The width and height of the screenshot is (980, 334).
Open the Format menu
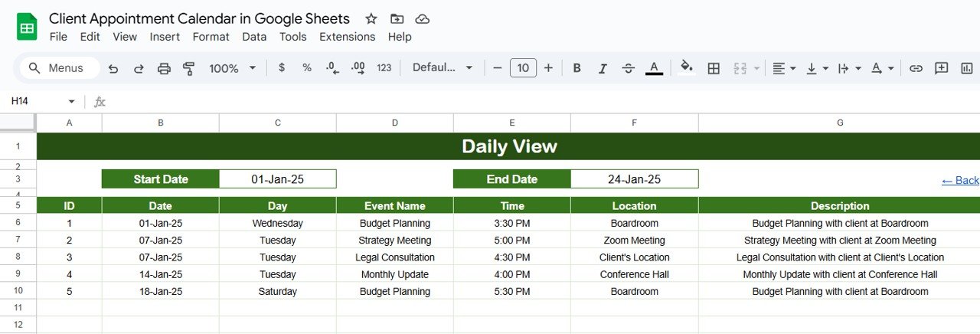coord(211,37)
